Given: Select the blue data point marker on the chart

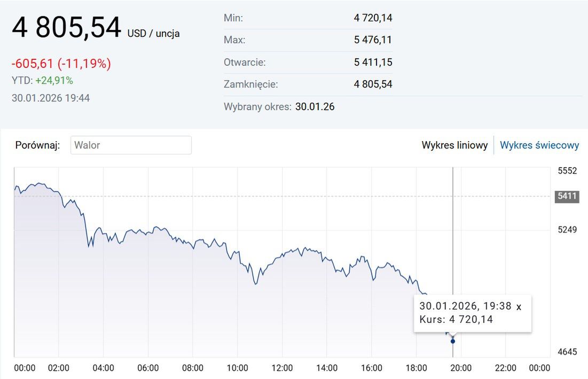Looking at the screenshot, I should 452,341.
